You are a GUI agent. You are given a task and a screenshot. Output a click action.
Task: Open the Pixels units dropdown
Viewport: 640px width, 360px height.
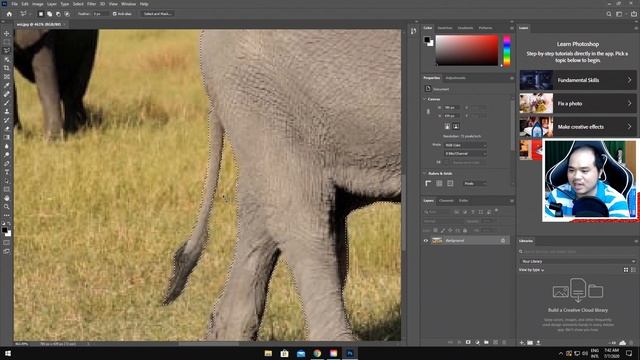point(475,184)
